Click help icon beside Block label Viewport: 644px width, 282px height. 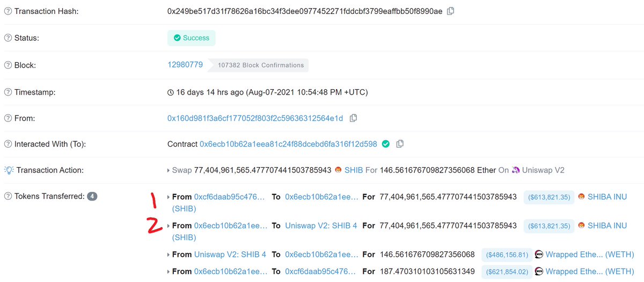coord(8,65)
